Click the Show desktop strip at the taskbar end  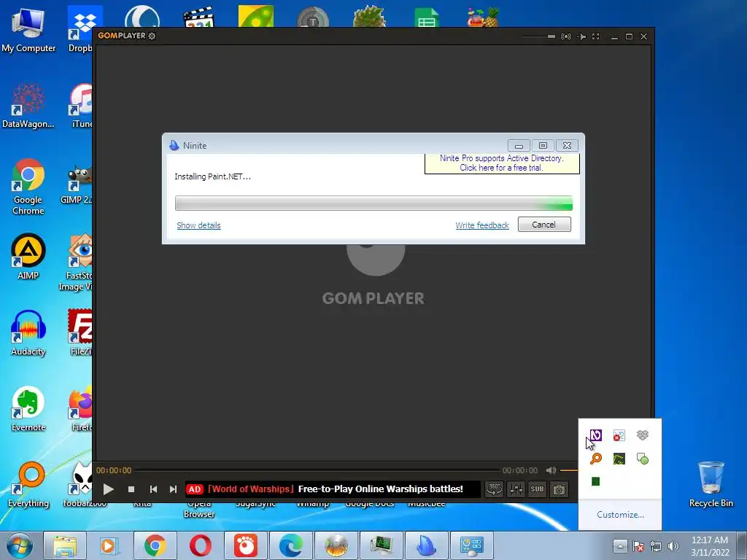742,545
